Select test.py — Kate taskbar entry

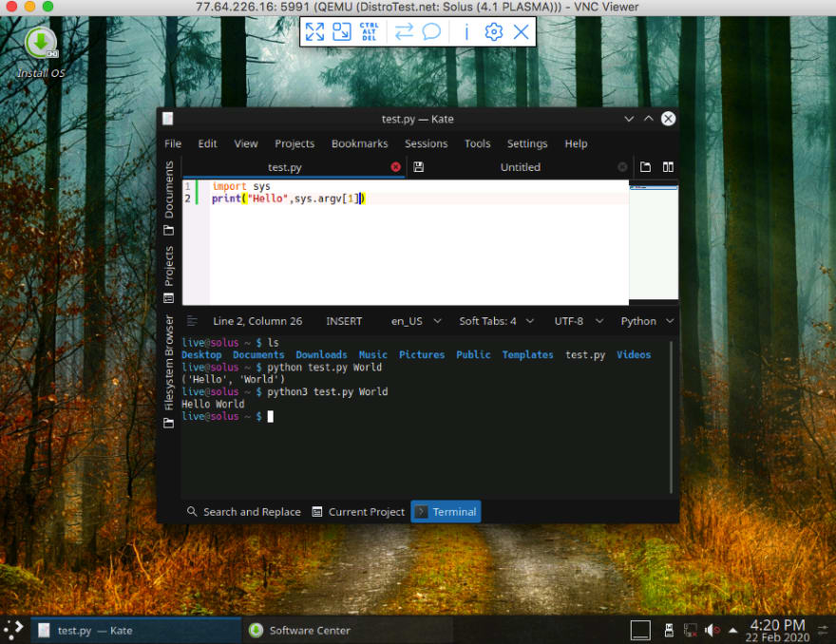(136, 631)
